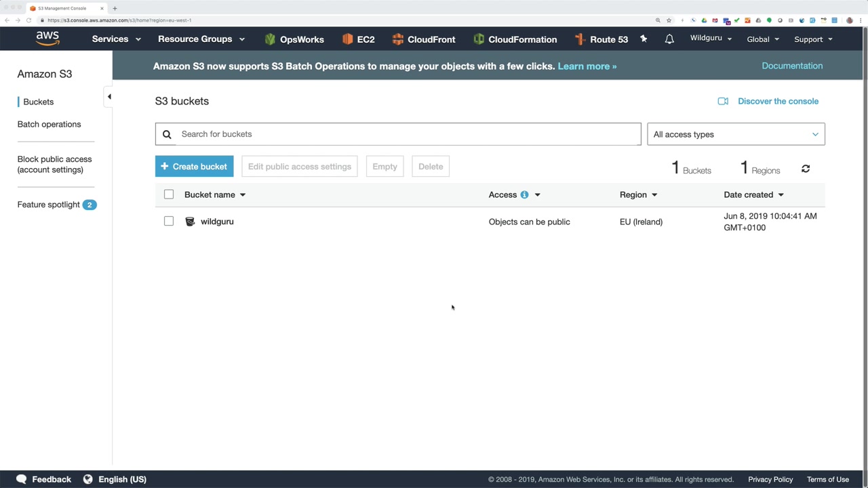Click the Gmail extension icon
Screen dimensions: 868x488
(x=715, y=20)
